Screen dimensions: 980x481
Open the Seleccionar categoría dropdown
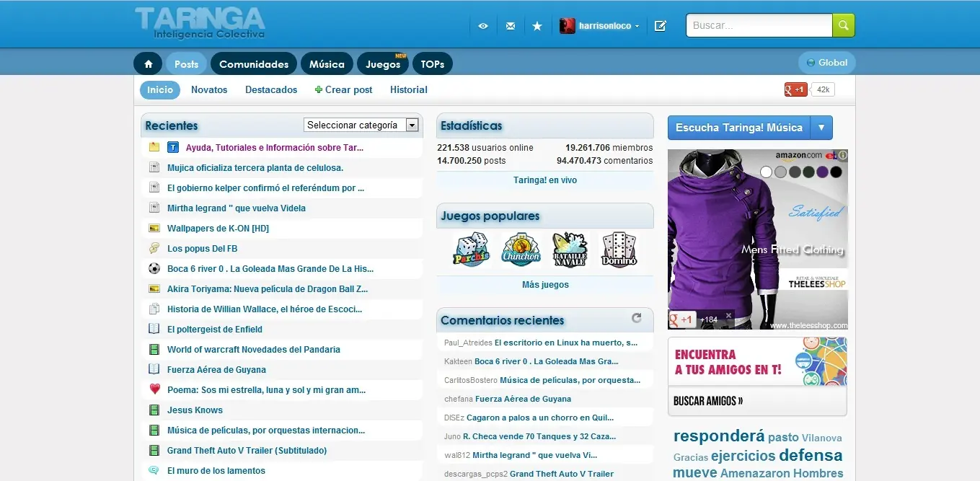(x=361, y=125)
